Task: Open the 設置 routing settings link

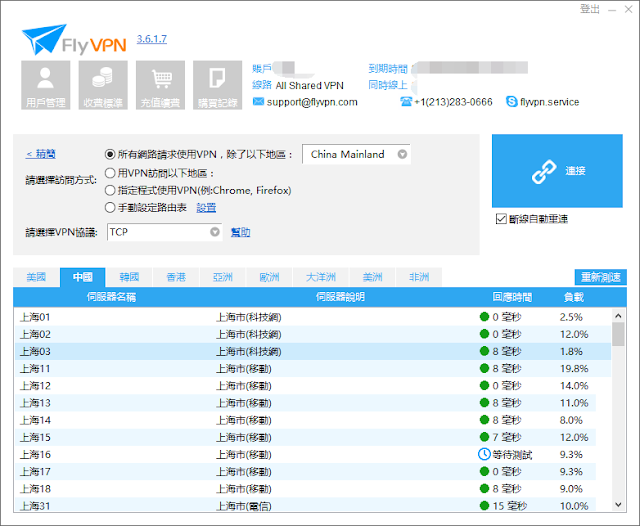Action: coord(206,208)
